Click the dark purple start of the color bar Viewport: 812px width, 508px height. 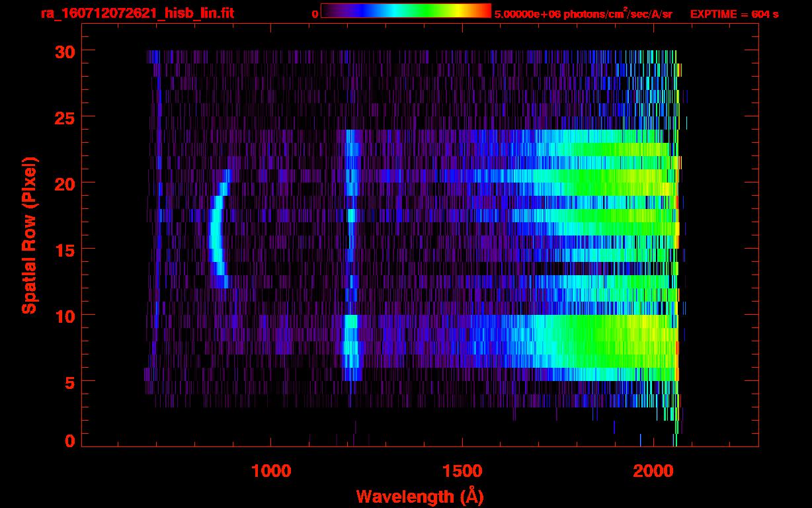(329, 11)
